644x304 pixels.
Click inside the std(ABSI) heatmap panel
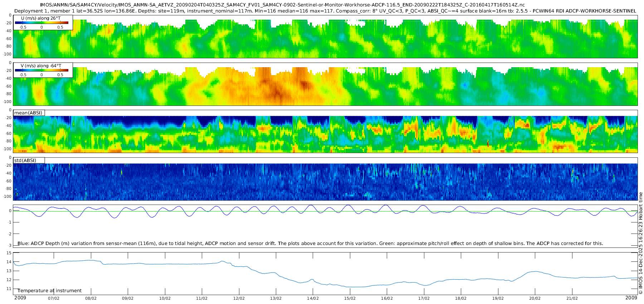(x=325, y=179)
